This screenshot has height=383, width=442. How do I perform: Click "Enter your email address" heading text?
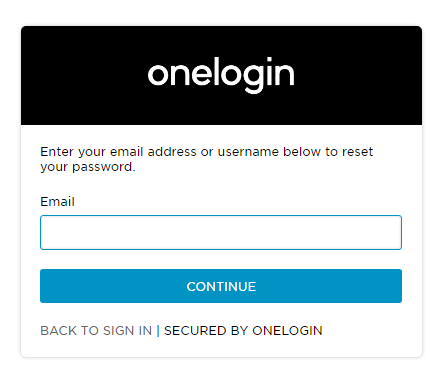(118, 152)
